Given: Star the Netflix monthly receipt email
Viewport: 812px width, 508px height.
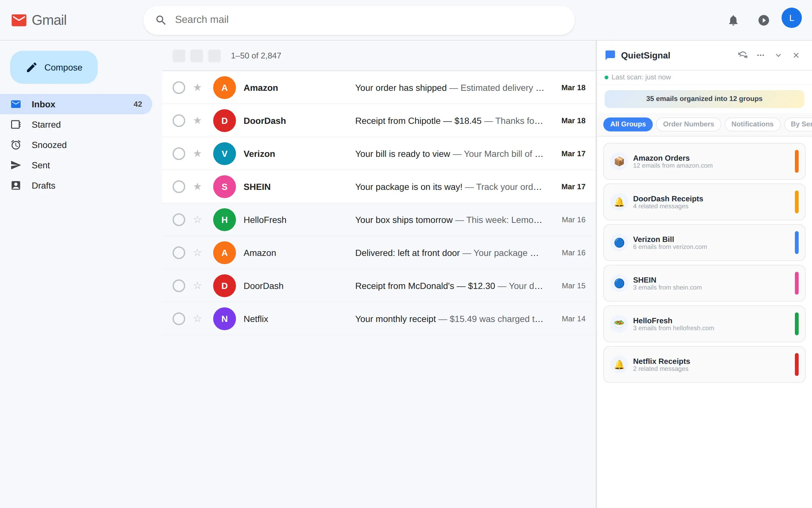Looking at the screenshot, I should point(197,318).
